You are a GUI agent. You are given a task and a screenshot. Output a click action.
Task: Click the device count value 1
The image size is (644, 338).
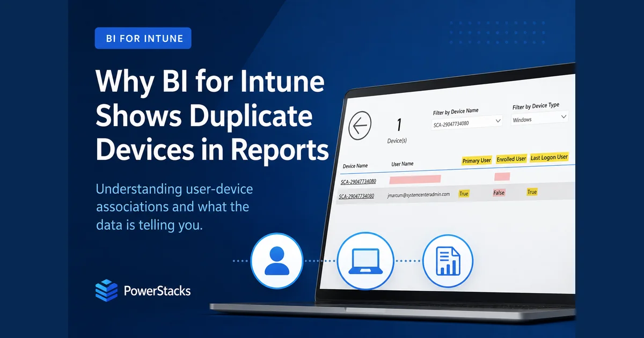click(399, 126)
